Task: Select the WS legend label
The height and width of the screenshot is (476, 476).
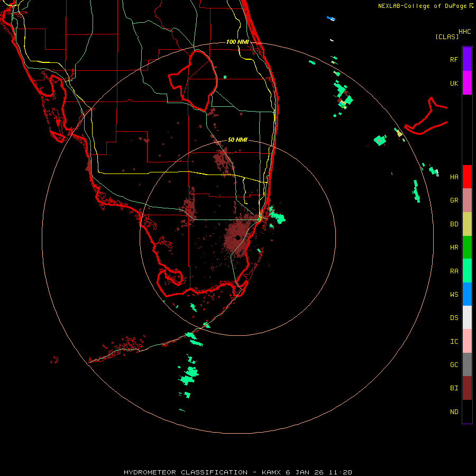Action: click(454, 294)
